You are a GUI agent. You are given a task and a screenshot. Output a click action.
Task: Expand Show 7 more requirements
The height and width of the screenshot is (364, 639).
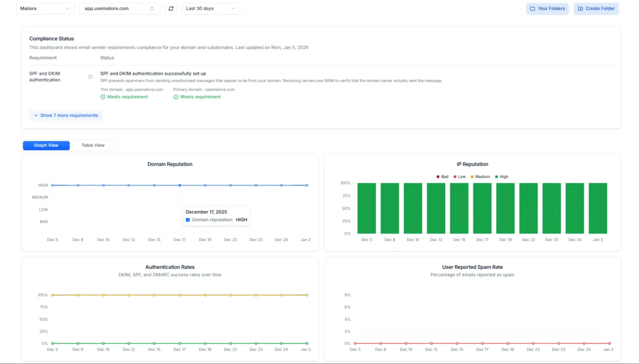pyautogui.click(x=65, y=115)
